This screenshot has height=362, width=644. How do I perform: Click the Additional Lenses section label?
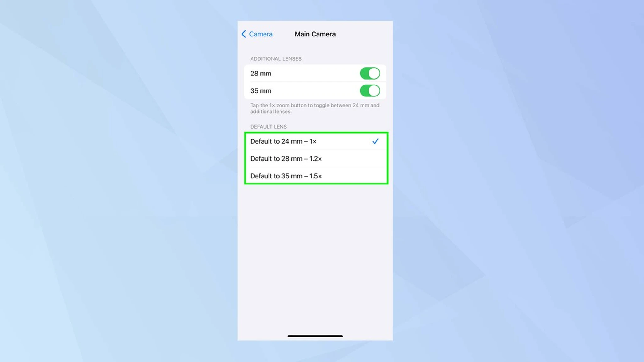(x=275, y=58)
